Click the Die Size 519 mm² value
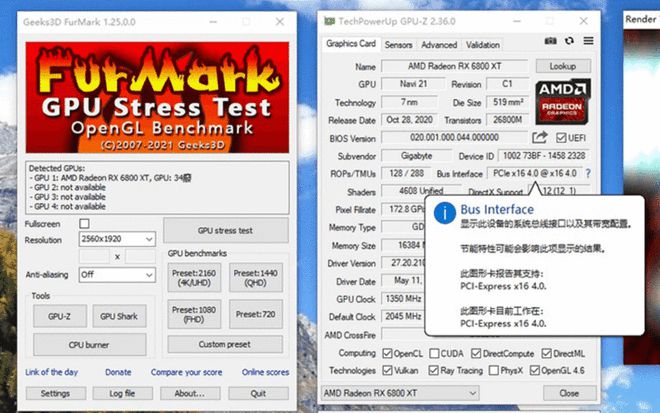The image size is (660, 413). pyautogui.click(x=507, y=102)
